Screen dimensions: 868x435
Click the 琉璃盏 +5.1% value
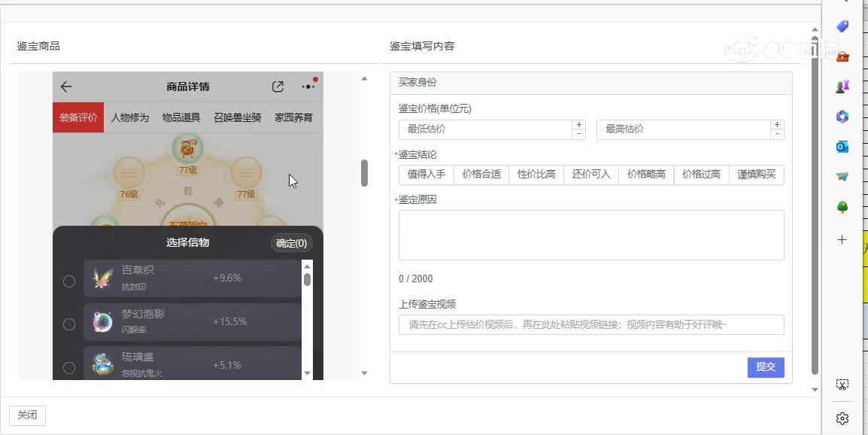[x=227, y=365]
